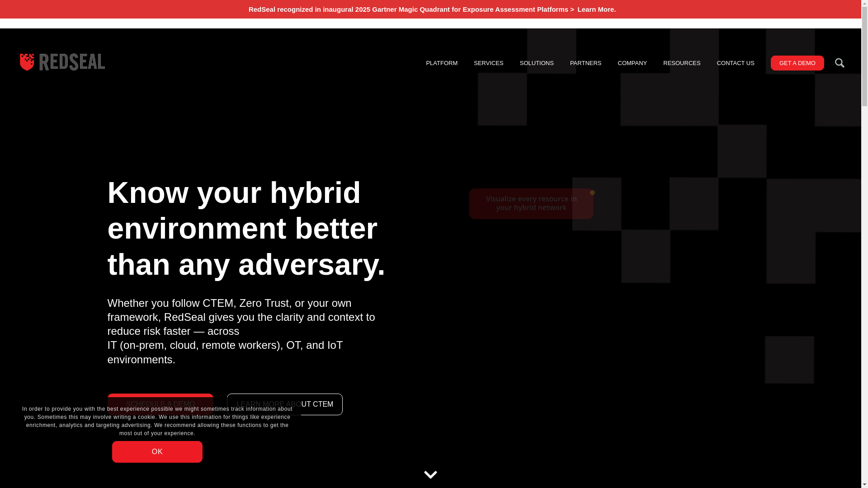Open the Company menu

click(x=632, y=63)
